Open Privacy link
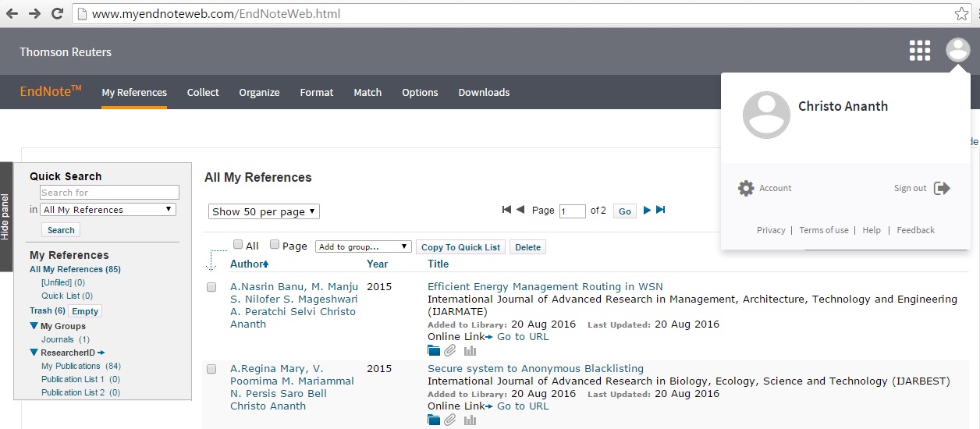980x429 pixels. pyautogui.click(x=771, y=230)
